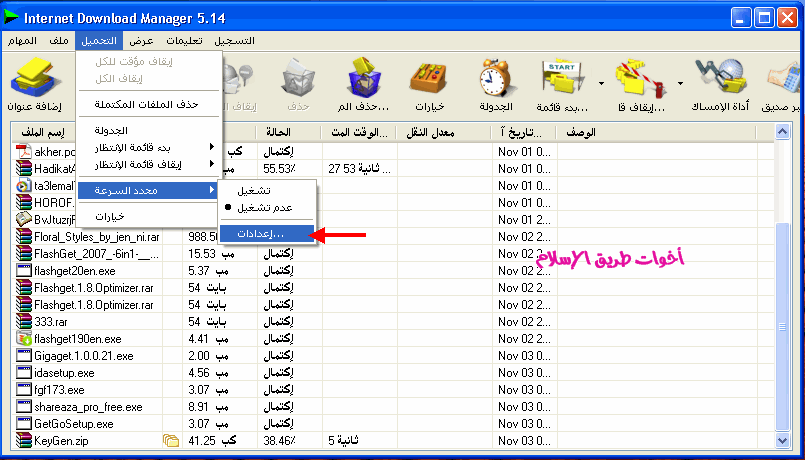The width and height of the screenshot is (805, 460).
Task: Click the archive icon of 333.rar
Action: pyautogui.click(x=24, y=321)
